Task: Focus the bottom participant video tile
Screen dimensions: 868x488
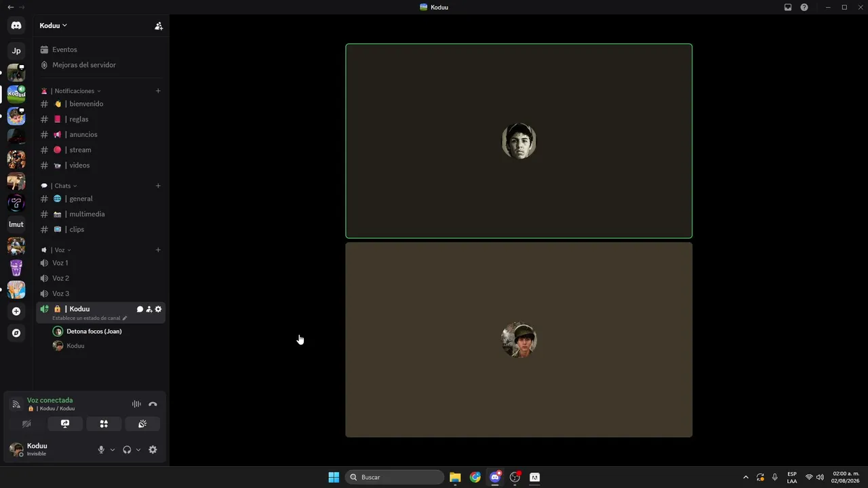Action: (519, 340)
